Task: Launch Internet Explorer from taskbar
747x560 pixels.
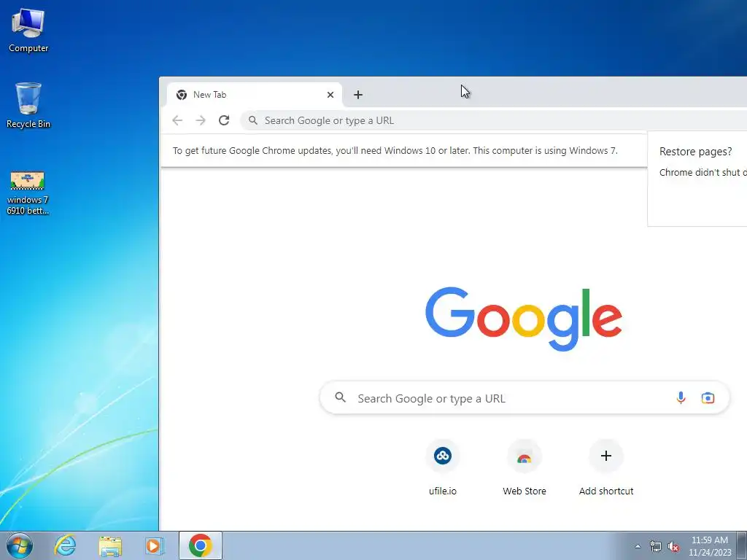Action: [x=65, y=545]
